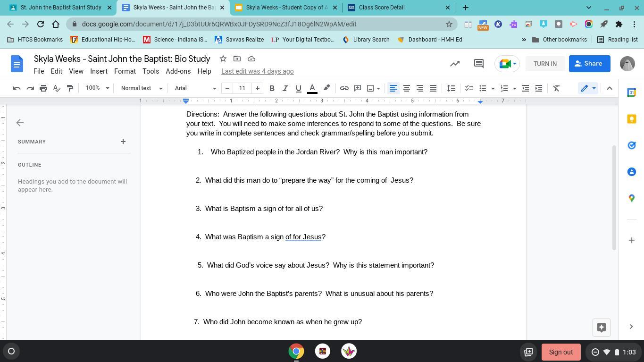
Task: Open Google Keep in side panel
Action: tap(632, 119)
